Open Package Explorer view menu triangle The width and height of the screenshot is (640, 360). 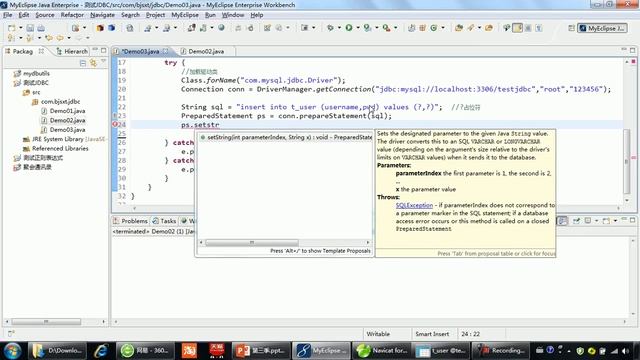(x=103, y=62)
